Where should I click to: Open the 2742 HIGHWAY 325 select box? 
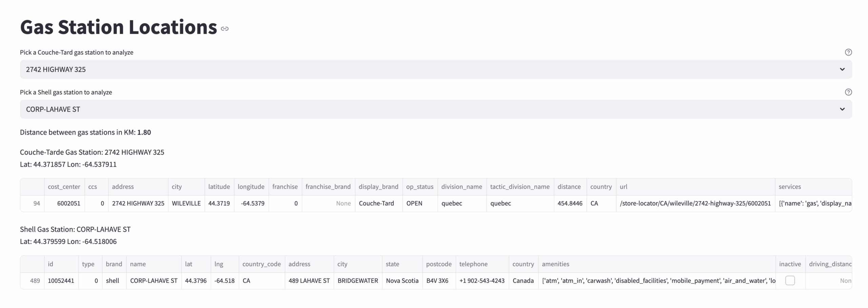point(407,70)
